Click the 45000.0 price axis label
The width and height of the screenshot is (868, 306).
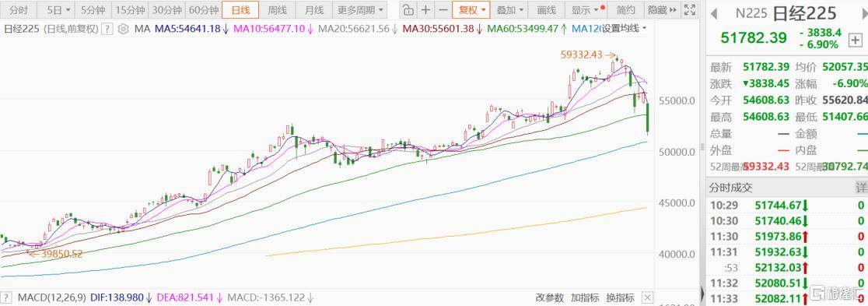677,203
